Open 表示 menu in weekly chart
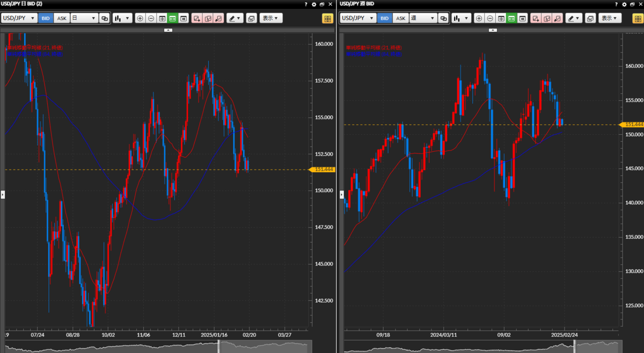The height and width of the screenshot is (353, 644). [x=610, y=18]
